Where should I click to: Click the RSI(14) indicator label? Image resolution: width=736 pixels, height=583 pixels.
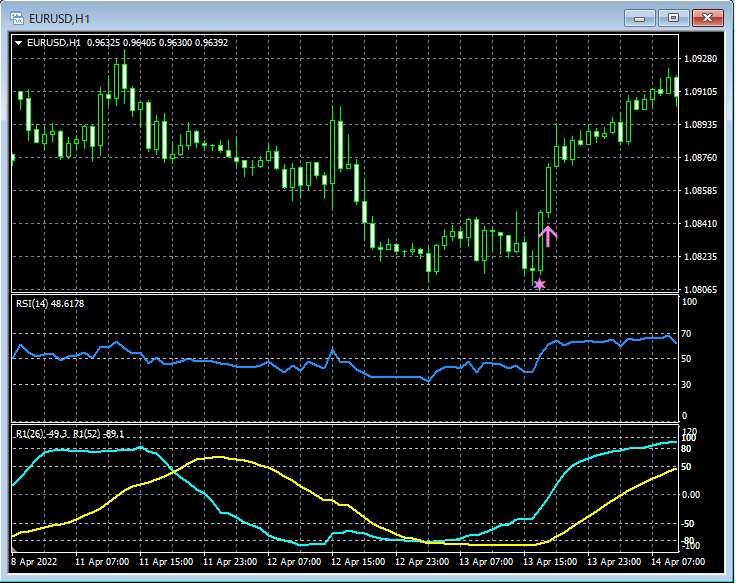click(49, 303)
